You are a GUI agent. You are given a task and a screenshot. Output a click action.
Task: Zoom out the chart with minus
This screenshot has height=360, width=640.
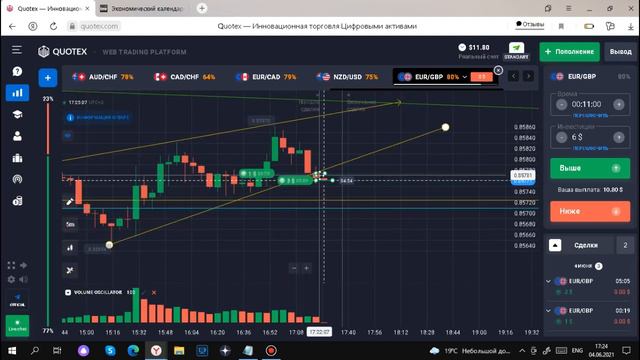click(x=294, y=268)
